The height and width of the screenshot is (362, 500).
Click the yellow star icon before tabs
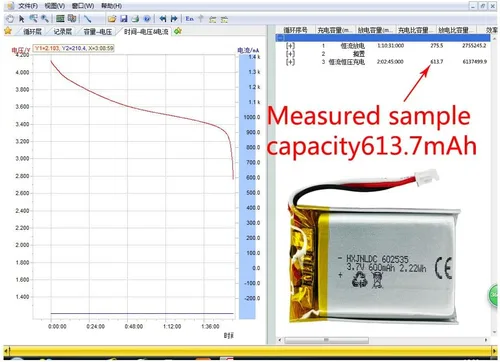pyautogui.click(x=8, y=31)
